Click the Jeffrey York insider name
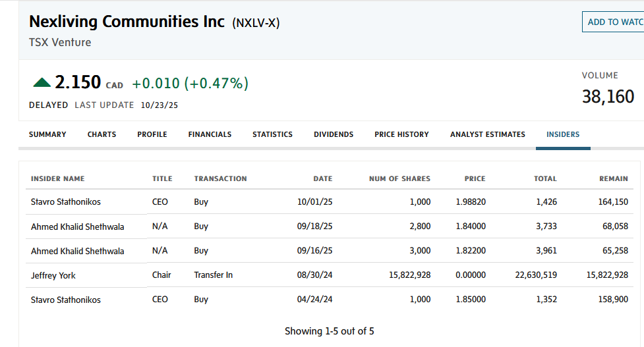644x347 pixels. pos(53,276)
